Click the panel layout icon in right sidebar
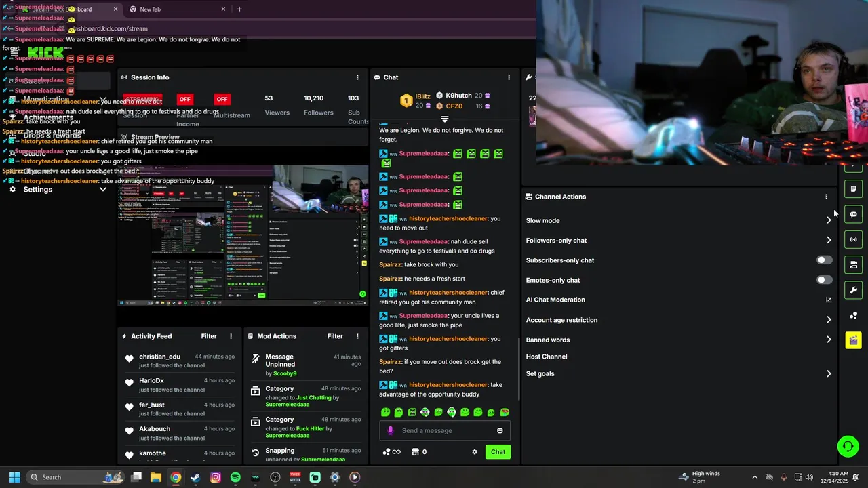Viewport: 868px width, 488px height. pos(853,265)
